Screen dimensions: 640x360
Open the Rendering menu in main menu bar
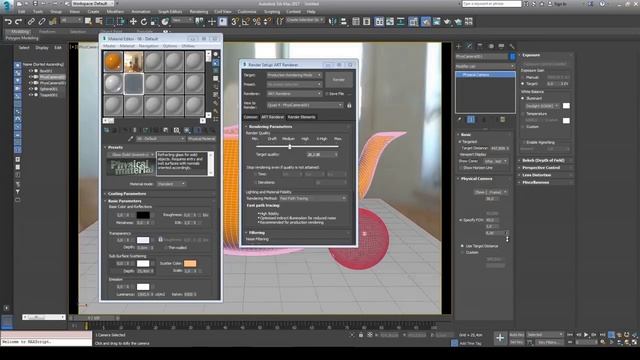pyautogui.click(x=199, y=12)
